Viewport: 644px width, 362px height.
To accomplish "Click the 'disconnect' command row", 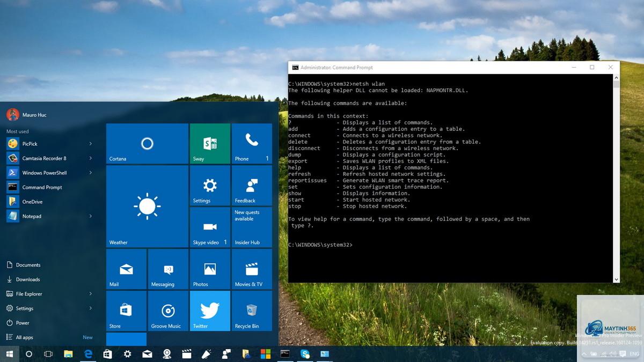I will [x=374, y=149].
